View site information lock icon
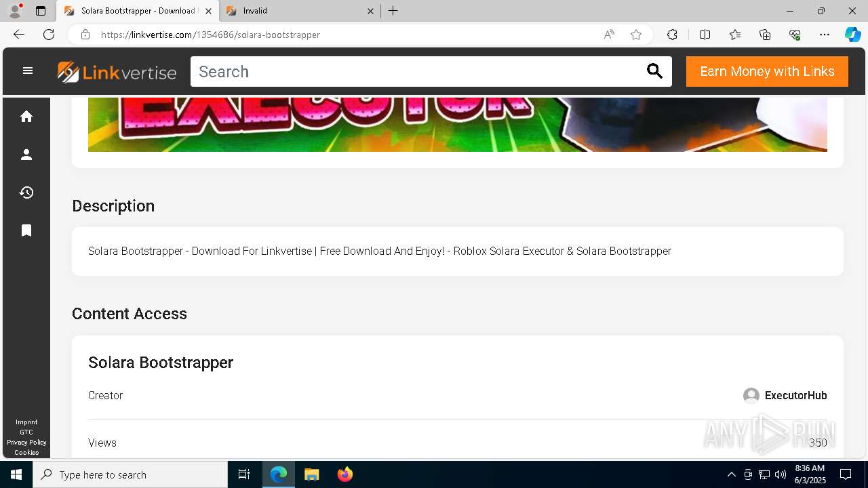Image resolution: width=868 pixels, height=488 pixels. click(85, 35)
